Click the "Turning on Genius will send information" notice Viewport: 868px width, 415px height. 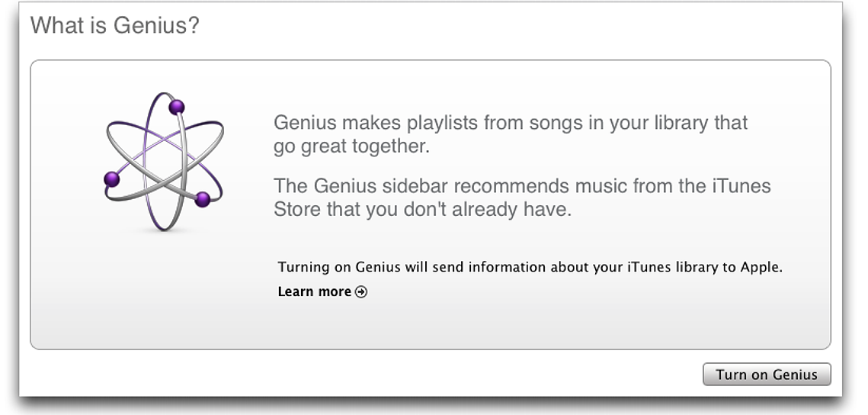pyautogui.click(x=530, y=267)
